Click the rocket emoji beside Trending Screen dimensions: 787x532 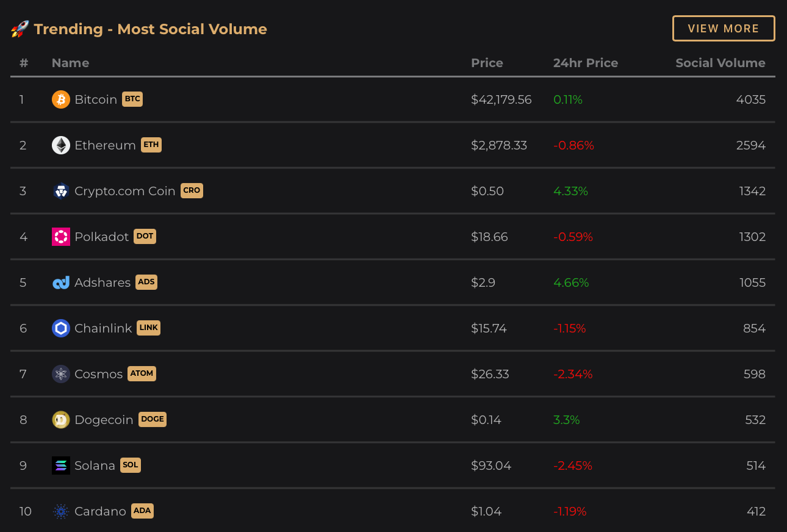click(20, 29)
